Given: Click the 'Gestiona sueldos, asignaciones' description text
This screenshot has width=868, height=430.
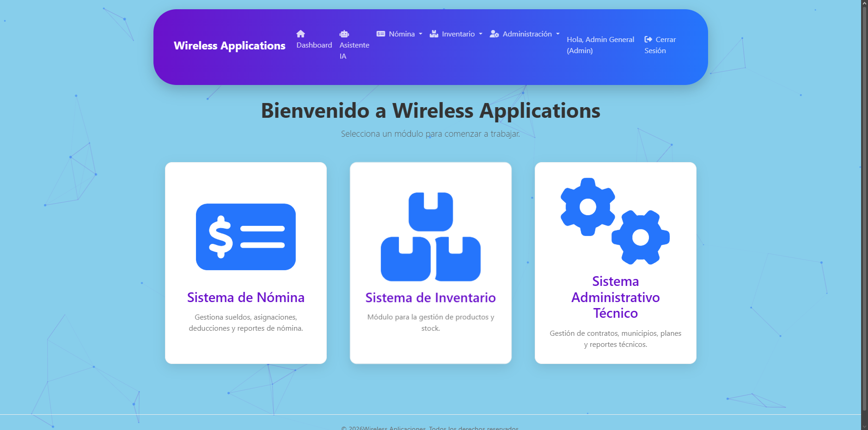Looking at the screenshot, I should pos(246,322).
